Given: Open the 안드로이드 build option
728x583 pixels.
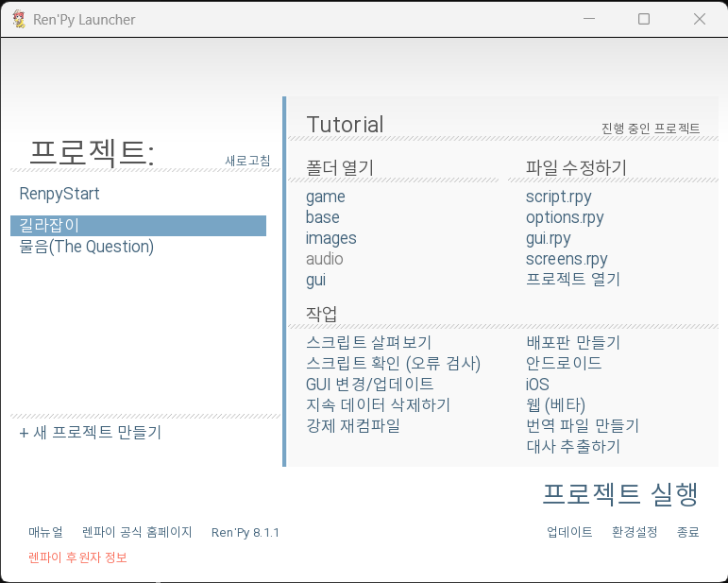Looking at the screenshot, I should [564, 363].
